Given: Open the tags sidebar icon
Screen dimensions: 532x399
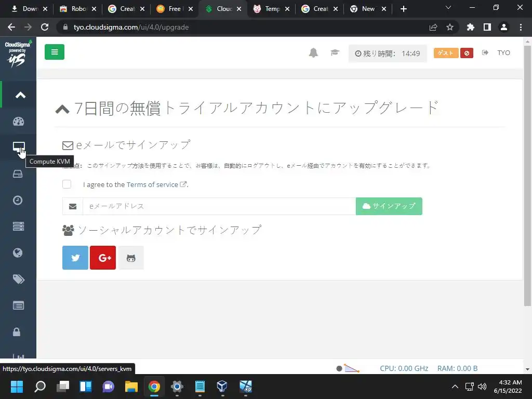Looking at the screenshot, I should pyautogui.click(x=18, y=279).
